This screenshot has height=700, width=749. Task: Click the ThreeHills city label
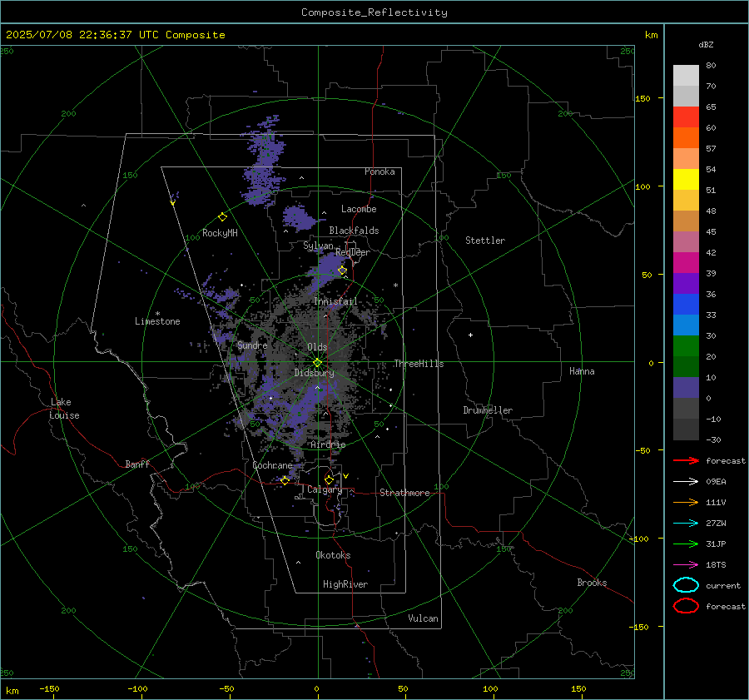point(419,364)
